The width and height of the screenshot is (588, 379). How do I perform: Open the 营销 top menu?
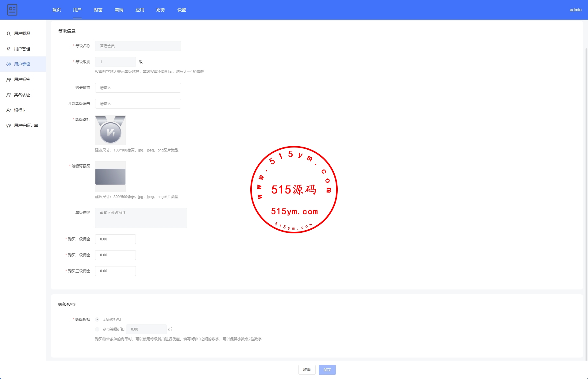pyautogui.click(x=119, y=10)
